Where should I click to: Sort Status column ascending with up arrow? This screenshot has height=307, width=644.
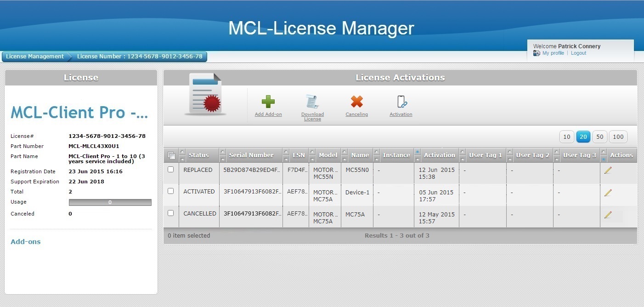point(182,152)
